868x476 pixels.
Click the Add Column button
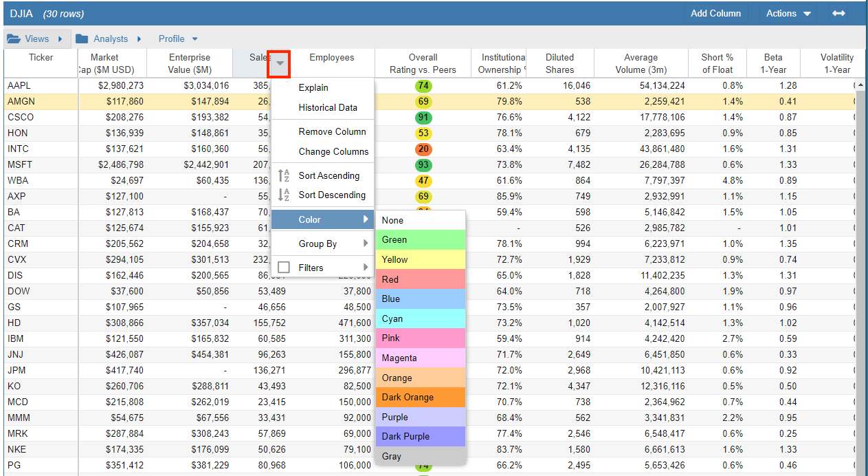tap(715, 13)
